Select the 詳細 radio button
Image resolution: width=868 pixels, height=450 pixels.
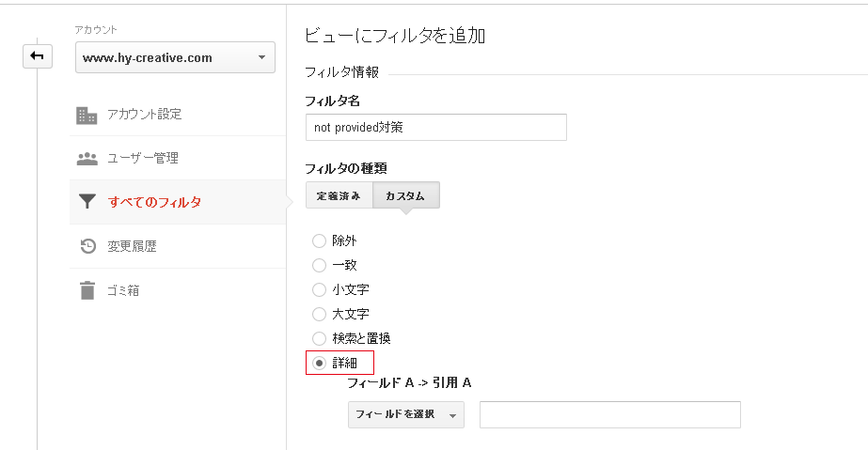319,364
